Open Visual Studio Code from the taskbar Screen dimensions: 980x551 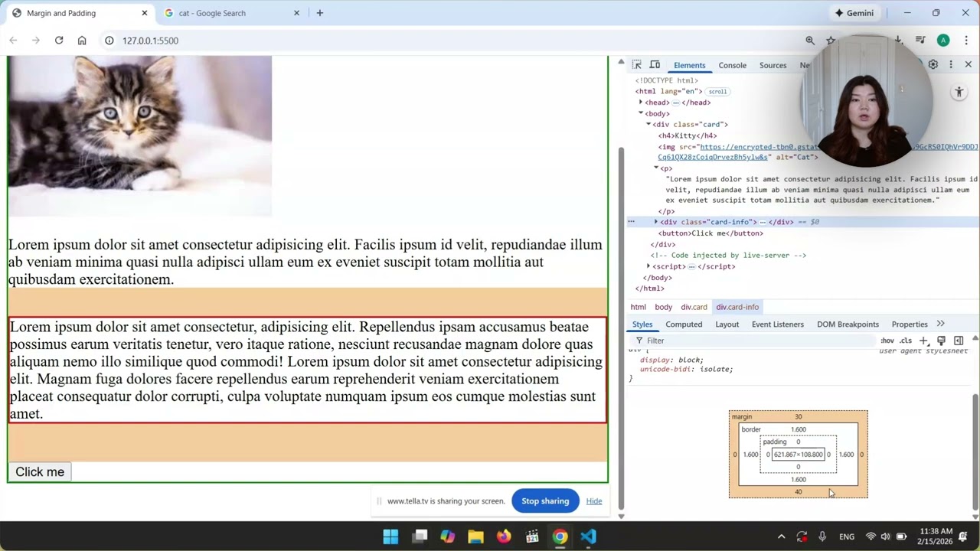pos(588,536)
